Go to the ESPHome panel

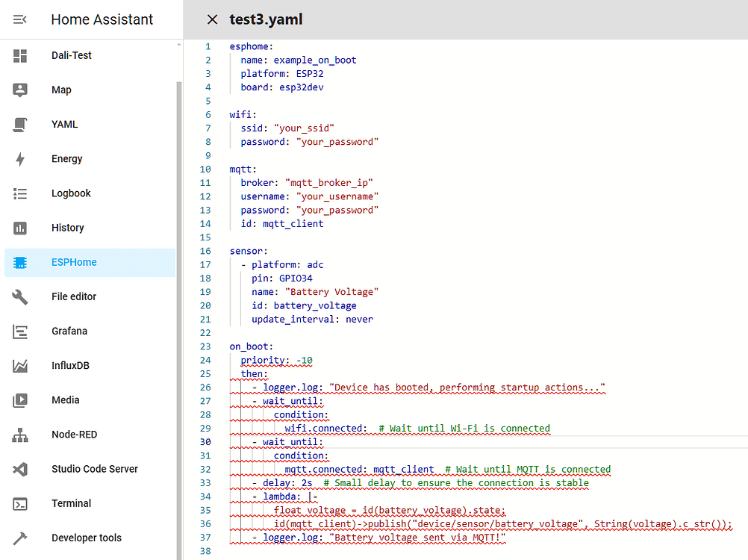[74, 263]
